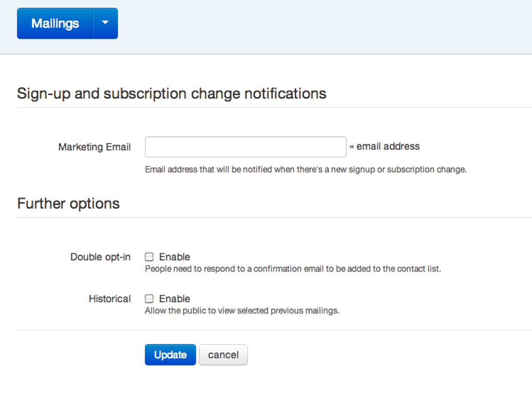Click the "Historical" row label
The height and width of the screenshot is (420, 532).
[x=110, y=299]
